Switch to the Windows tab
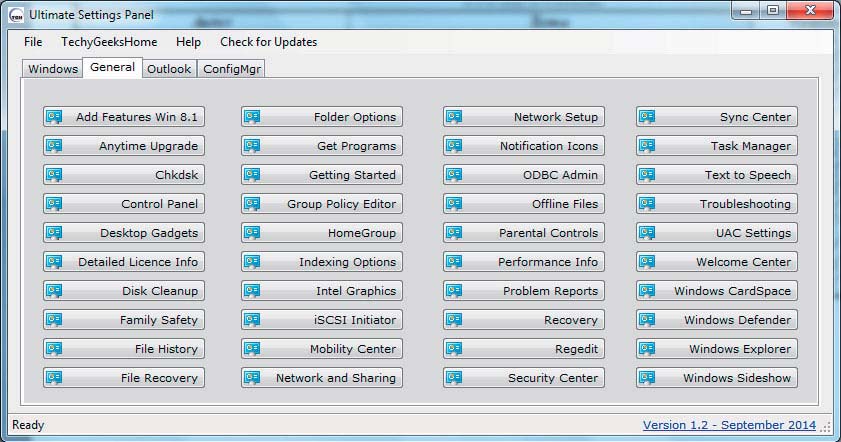 [53, 69]
